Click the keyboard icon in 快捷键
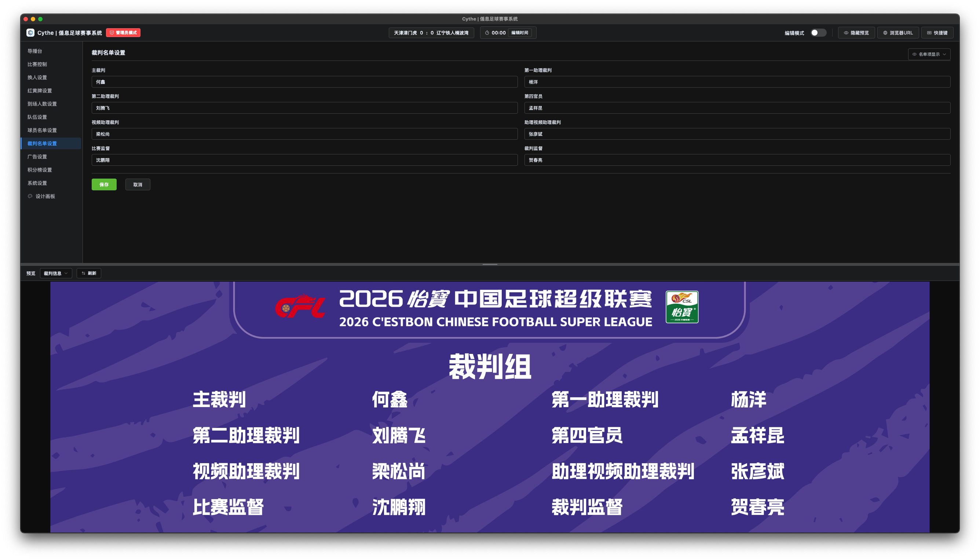This screenshot has width=980, height=560. click(x=929, y=33)
